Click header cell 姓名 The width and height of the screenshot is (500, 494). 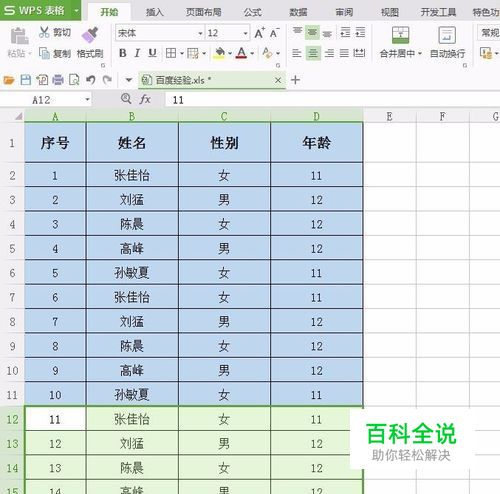tap(132, 143)
